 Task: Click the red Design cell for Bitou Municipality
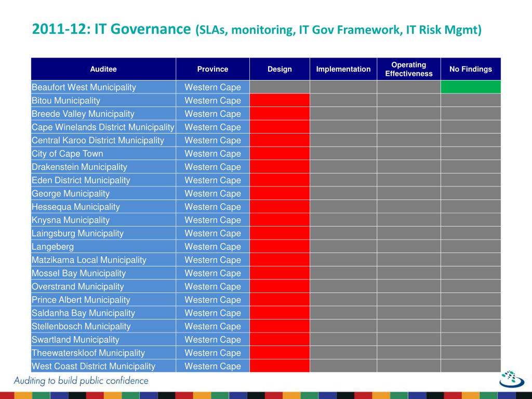(280, 100)
